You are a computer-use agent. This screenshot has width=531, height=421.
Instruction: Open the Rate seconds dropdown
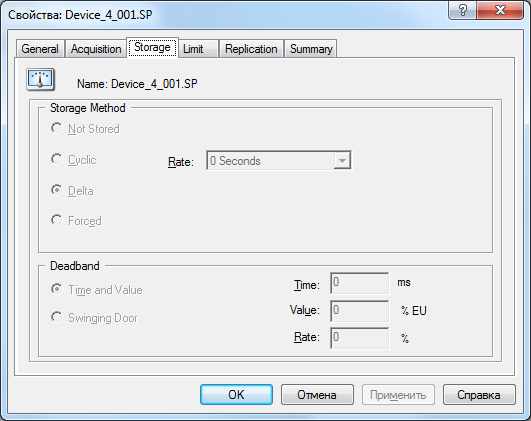coord(278,161)
